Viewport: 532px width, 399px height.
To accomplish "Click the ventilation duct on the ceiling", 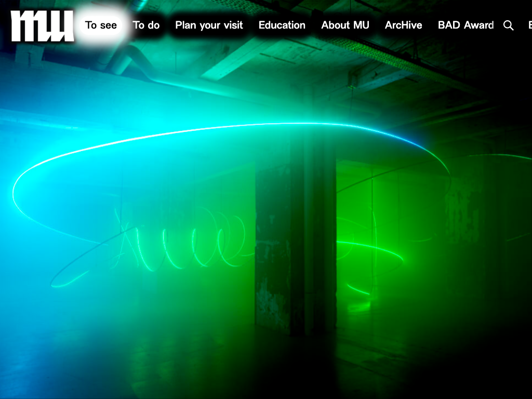I will [x=135, y=62].
